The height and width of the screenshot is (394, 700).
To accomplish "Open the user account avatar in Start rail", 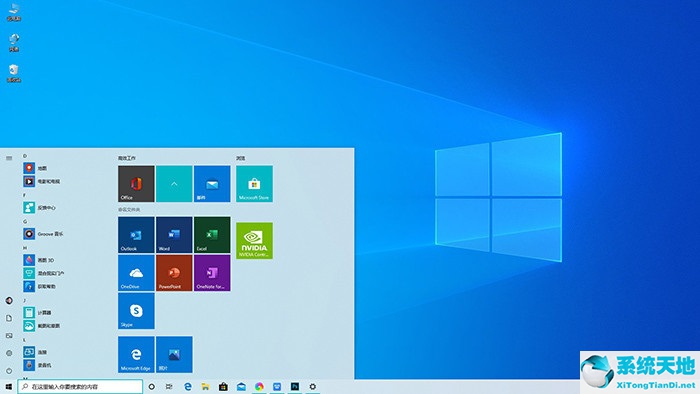I will click(9, 300).
